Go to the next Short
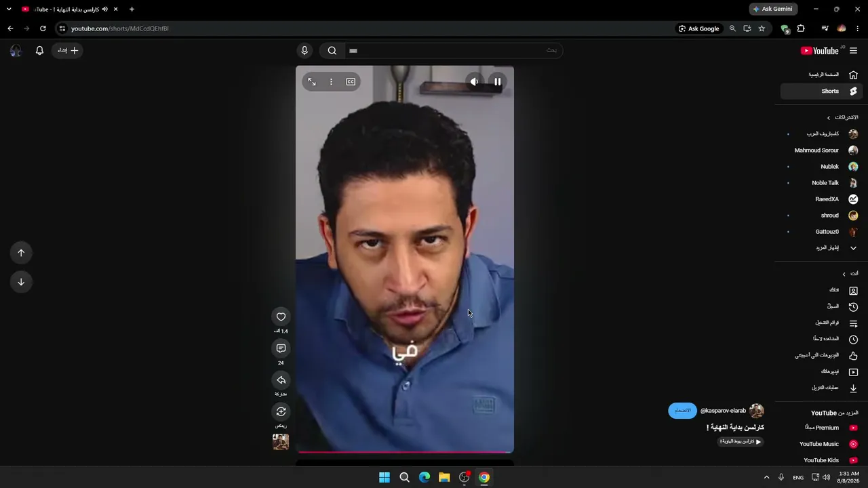Screen dimensions: 868x488 (x=21, y=282)
